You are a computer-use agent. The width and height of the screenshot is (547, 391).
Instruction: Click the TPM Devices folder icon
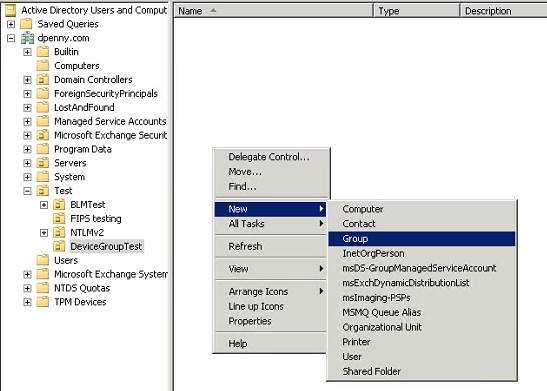[x=43, y=302]
